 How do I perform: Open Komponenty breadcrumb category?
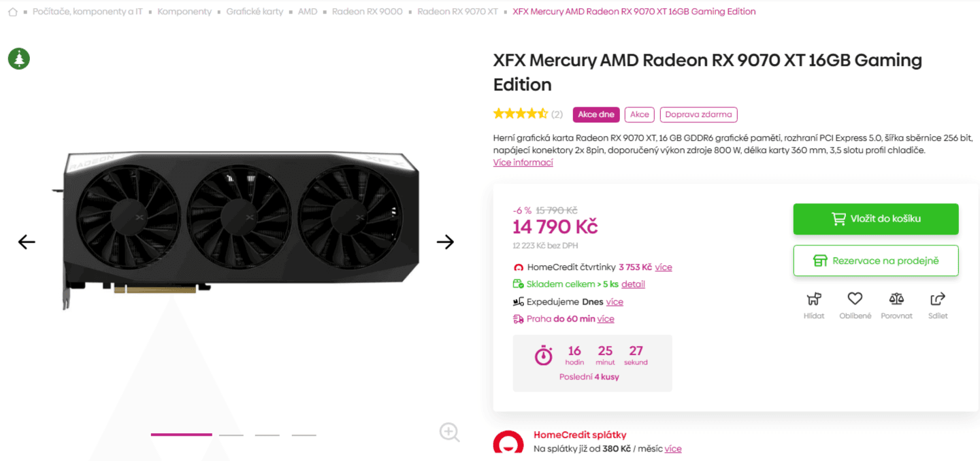[184, 12]
